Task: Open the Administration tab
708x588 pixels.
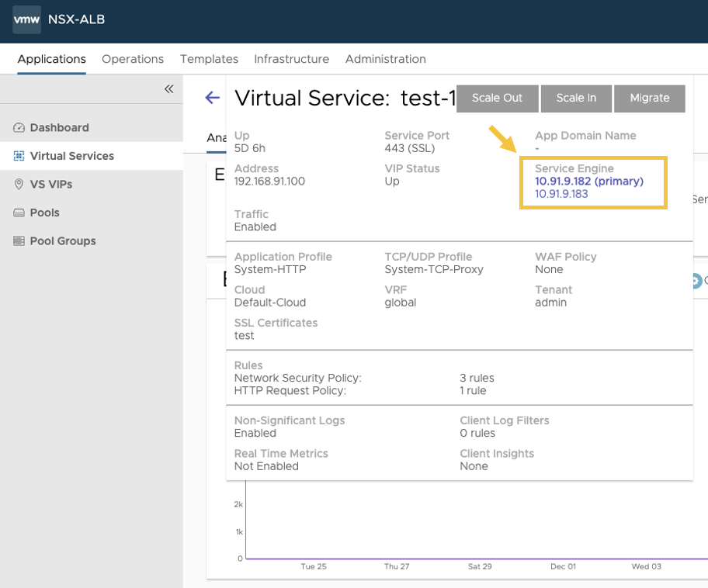Action: [x=385, y=59]
